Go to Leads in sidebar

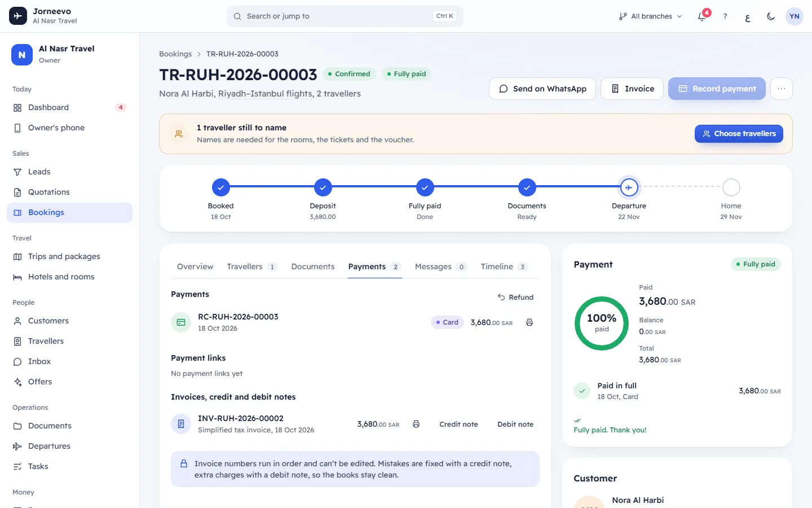pos(69,172)
